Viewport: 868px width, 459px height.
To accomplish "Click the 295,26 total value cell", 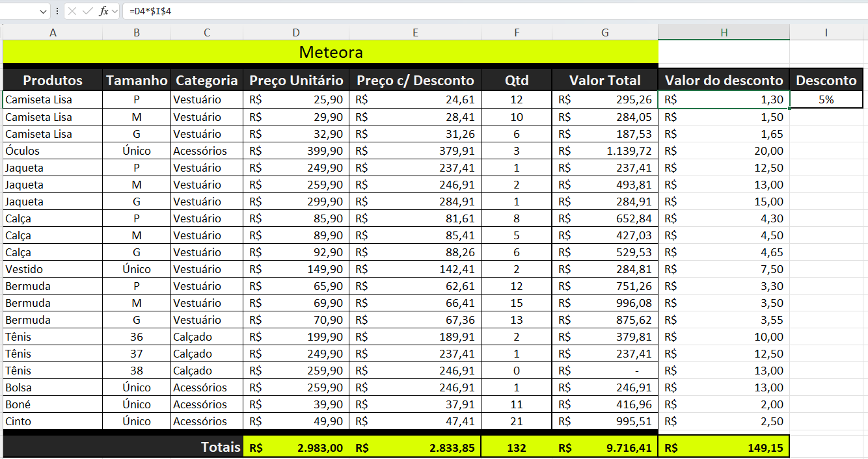I will click(605, 99).
